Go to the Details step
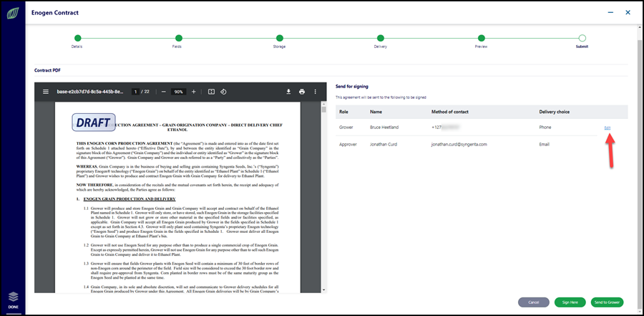Viewport: 644px width, 316px height. [77, 38]
